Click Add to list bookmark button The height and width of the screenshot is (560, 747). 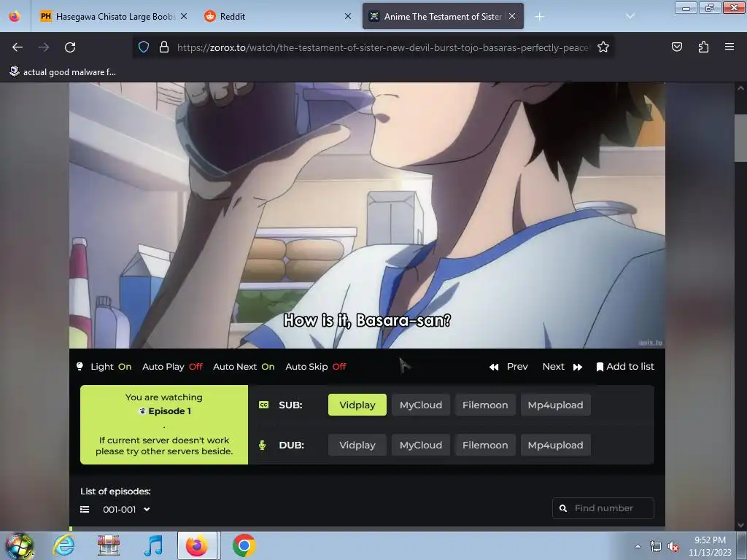pyautogui.click(x=625, y=367)
